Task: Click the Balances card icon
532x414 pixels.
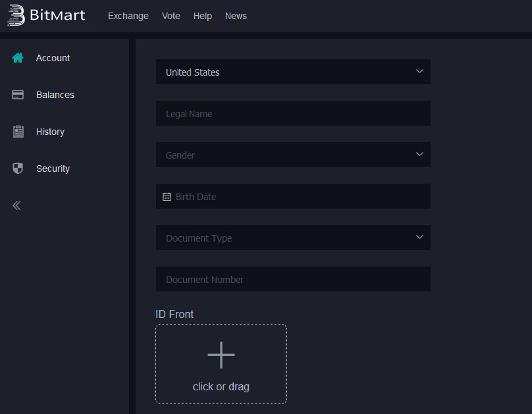Action: [18, 95]
